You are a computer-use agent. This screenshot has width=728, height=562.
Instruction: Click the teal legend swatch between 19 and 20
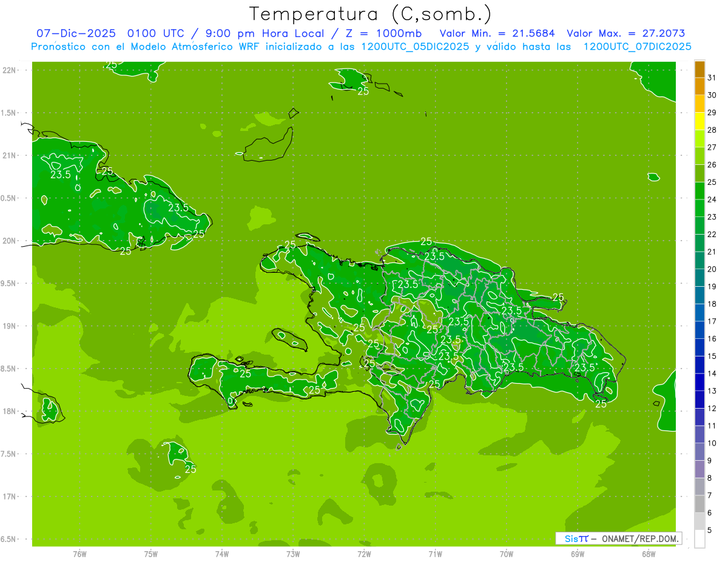(x=699, y=278)
